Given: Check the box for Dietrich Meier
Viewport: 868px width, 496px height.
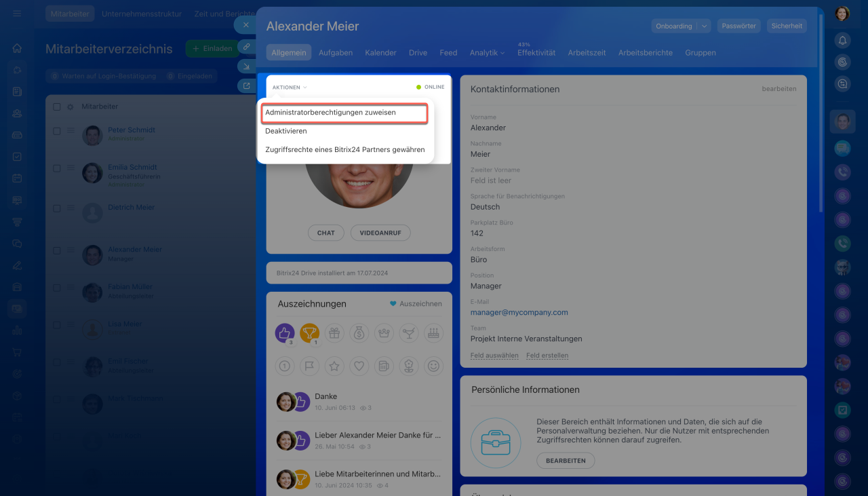Looking at the screenshot, I should [x=57, y=209].
